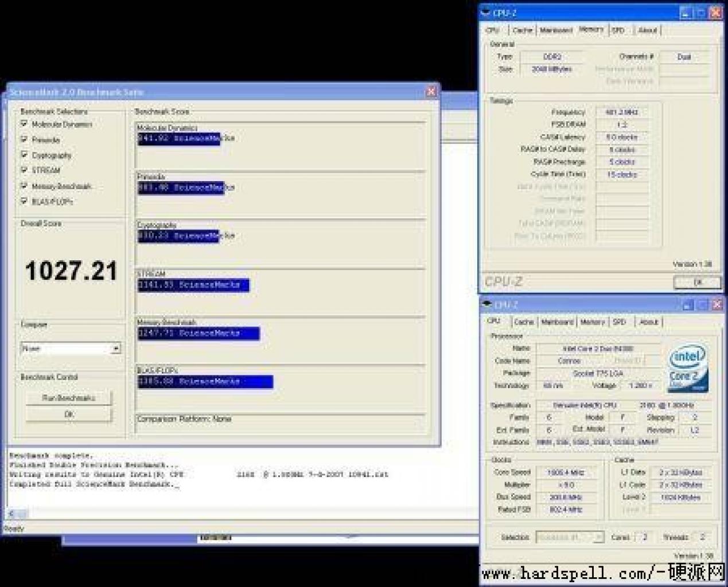Open Memory tab in lower CPU-Z window

(592, 322)
